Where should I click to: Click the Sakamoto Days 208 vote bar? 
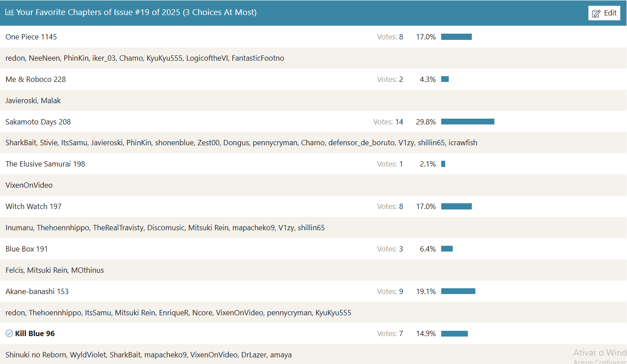[x=468, y=122]
